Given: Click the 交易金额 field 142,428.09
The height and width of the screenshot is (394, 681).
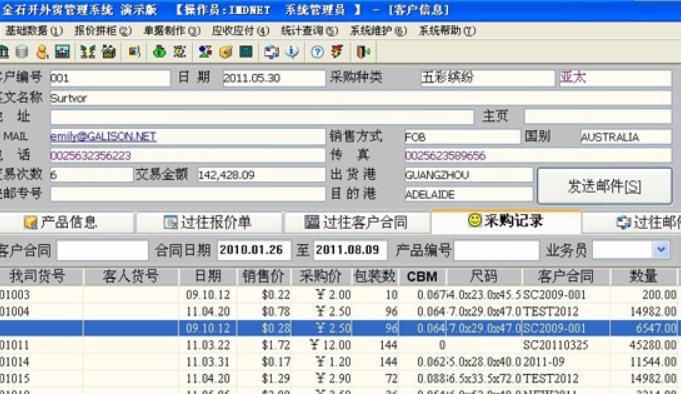Looking at the screenshot, I should tap(261, 175).
